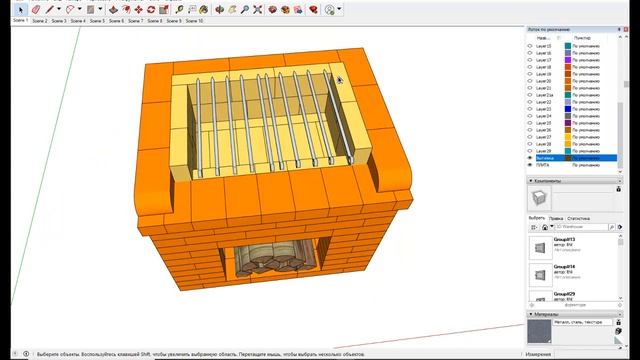Select the Push/Pull tool
Viewport: 640px width, 360px height.
point(114,9)
